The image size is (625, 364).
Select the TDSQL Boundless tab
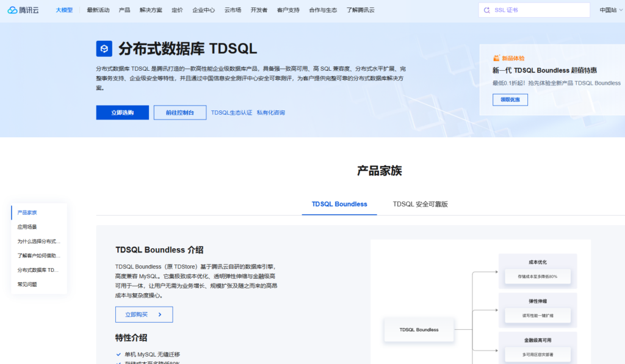click(x=339, y=204)
